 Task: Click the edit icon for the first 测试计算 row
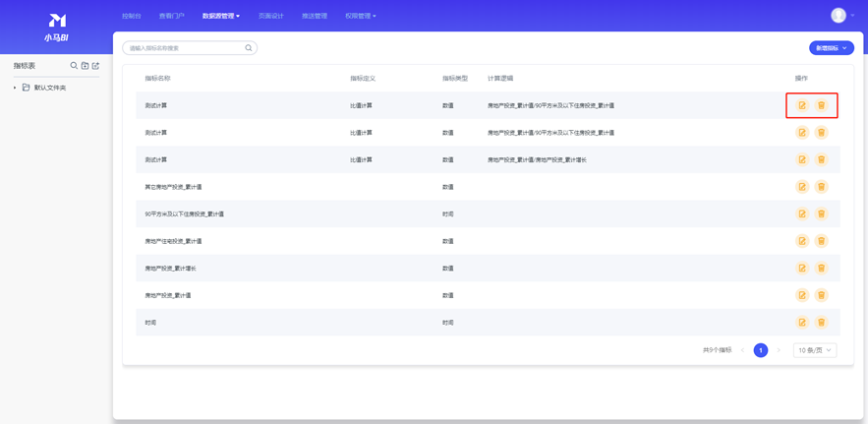click(802, 105)
